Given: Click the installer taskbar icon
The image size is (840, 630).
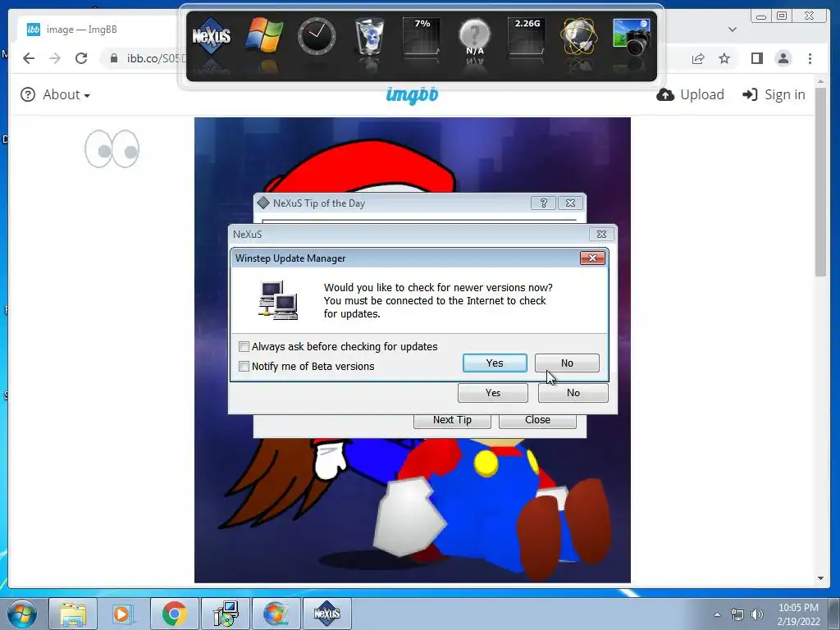Looking at the screenshot, I should pyautogui.click(x=226, y=614).
